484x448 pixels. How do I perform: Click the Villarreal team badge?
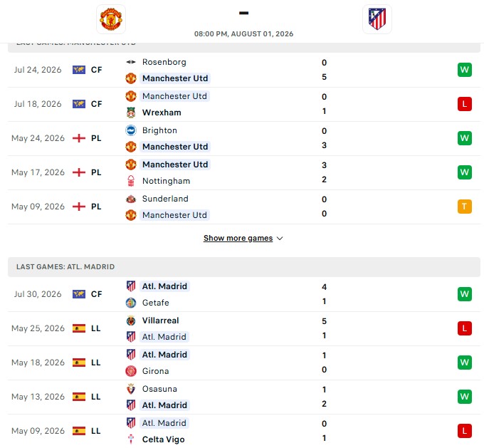click(x=131, y=321)
